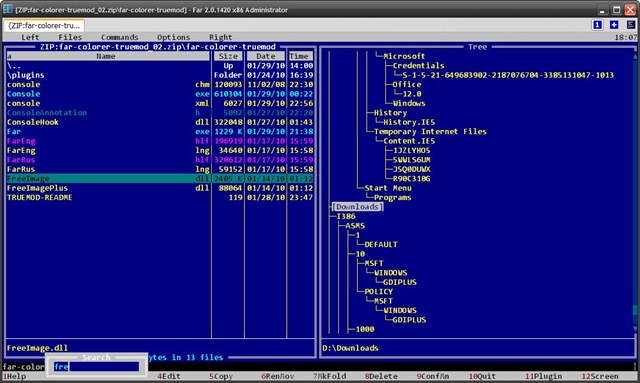Select the Far exe file
The image size is (640, 383).
pyautogui.click(x=160, y=131)
